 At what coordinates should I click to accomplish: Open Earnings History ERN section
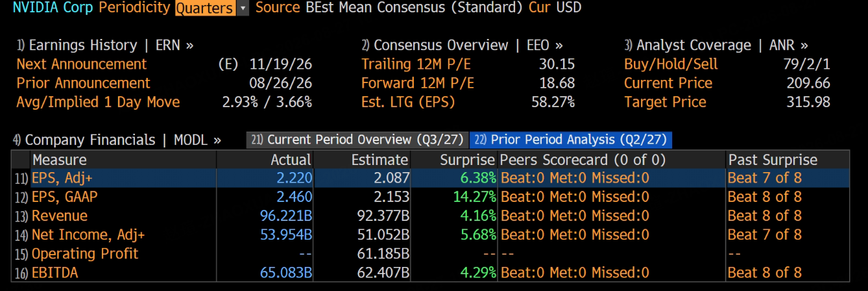pos(105,45)
